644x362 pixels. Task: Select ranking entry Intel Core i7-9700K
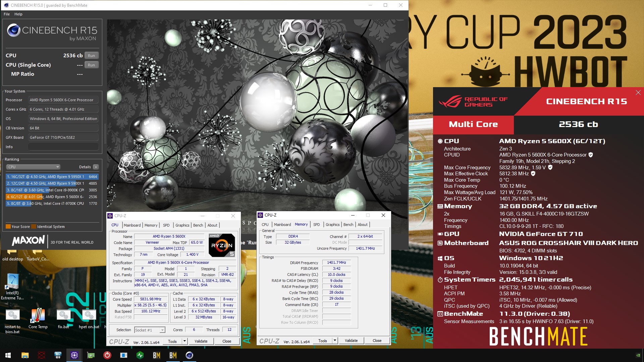click(52, 203)
